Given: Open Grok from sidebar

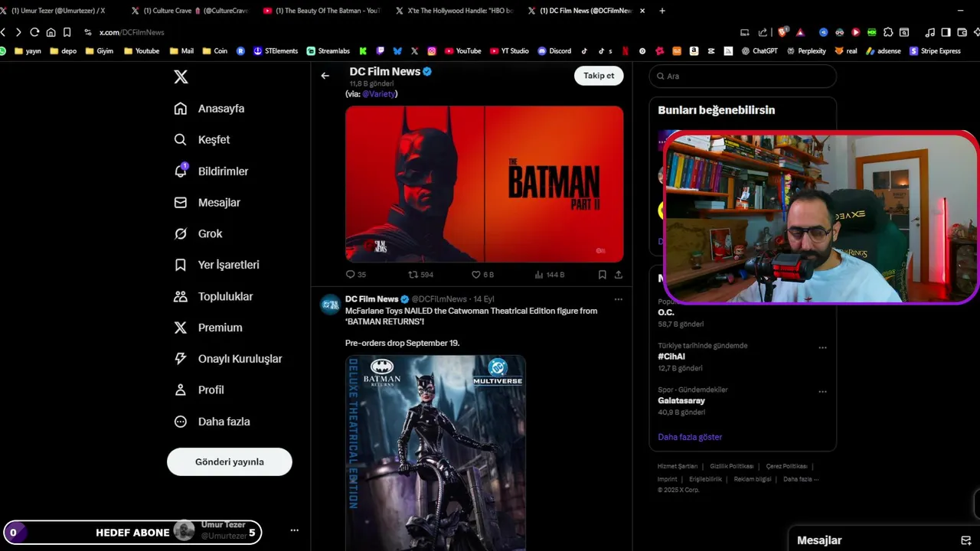Looking at the screenshot, I should (198, 234).
